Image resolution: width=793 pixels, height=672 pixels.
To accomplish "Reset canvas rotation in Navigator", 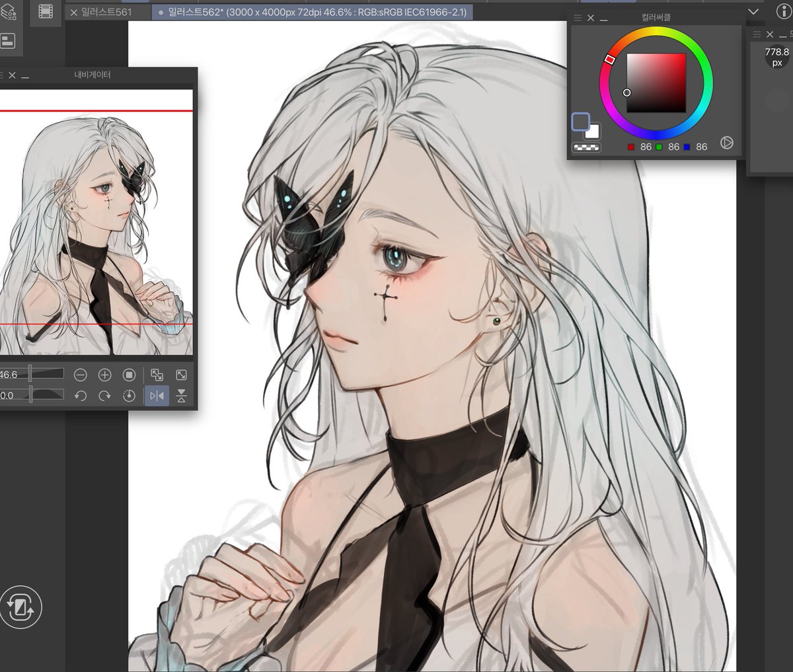I will [x=129, y=396].
